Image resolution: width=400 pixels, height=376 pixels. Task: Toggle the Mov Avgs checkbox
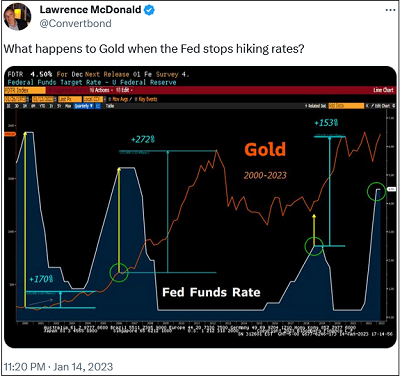(110, 99)
